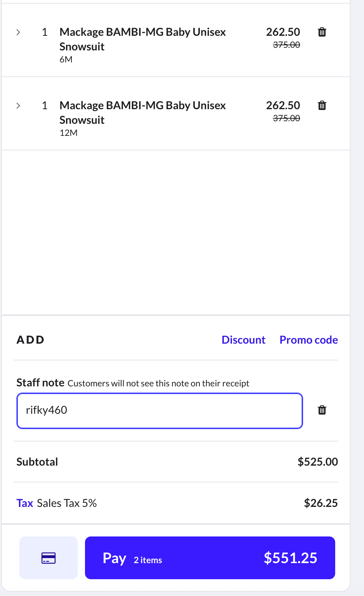Focus the staff note text field

[x=159, y=410]
